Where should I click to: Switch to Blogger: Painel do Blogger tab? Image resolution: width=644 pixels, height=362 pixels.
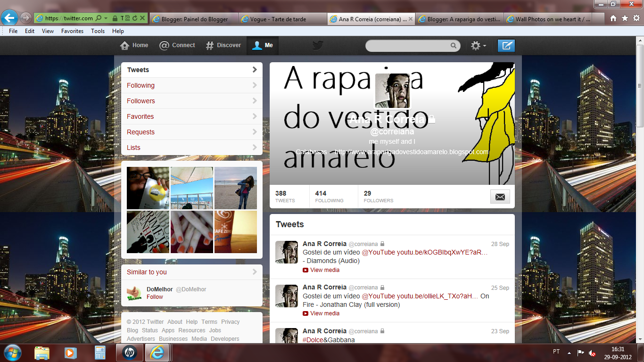193,19
